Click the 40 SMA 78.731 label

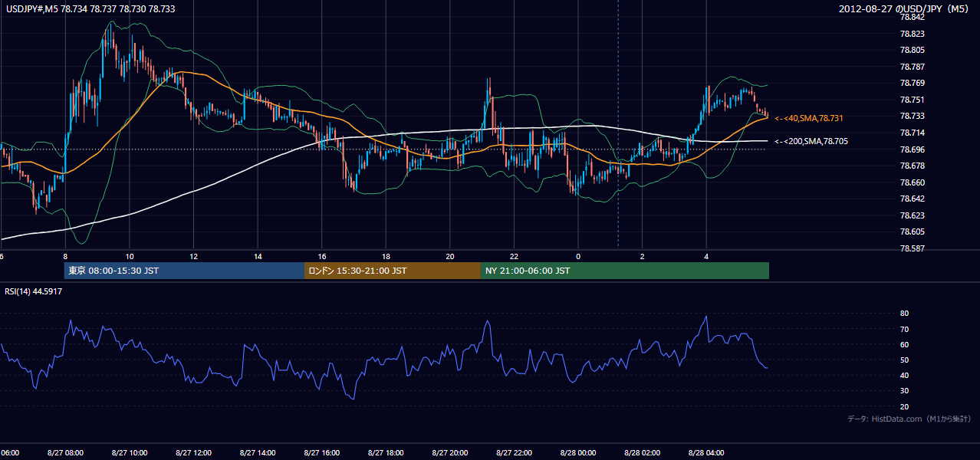(x=809, y=118)
